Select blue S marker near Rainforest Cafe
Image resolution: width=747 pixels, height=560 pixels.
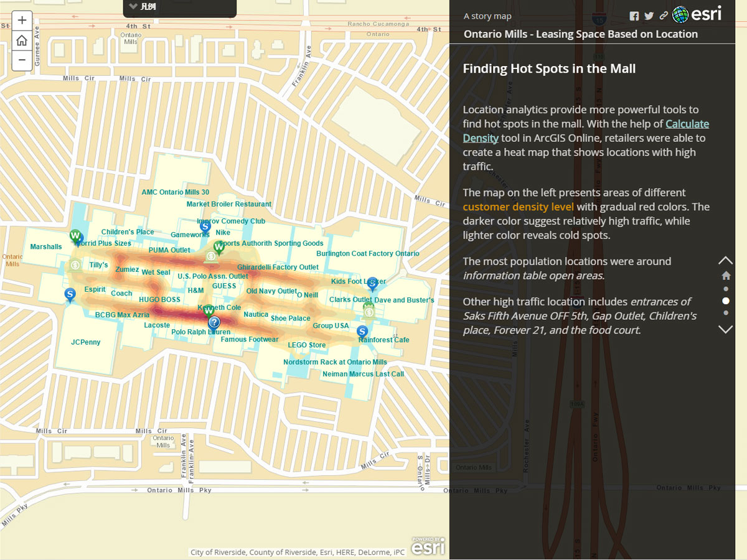point(363,332)
